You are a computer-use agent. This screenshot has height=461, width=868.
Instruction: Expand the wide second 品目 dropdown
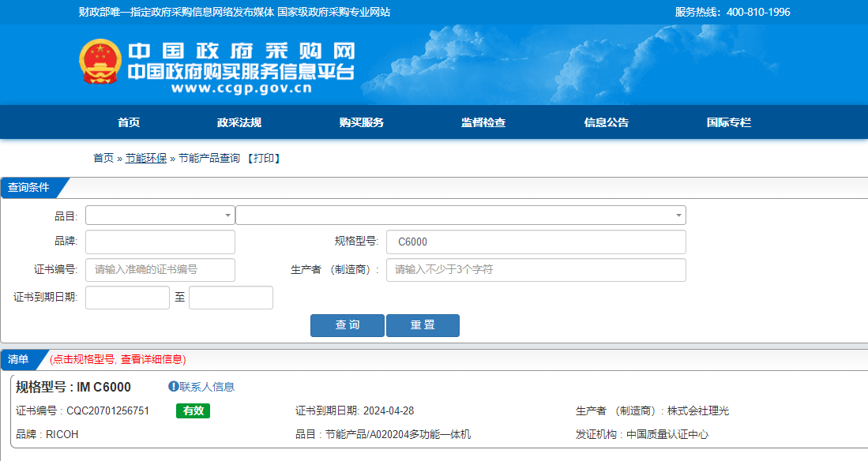(460, 215)
